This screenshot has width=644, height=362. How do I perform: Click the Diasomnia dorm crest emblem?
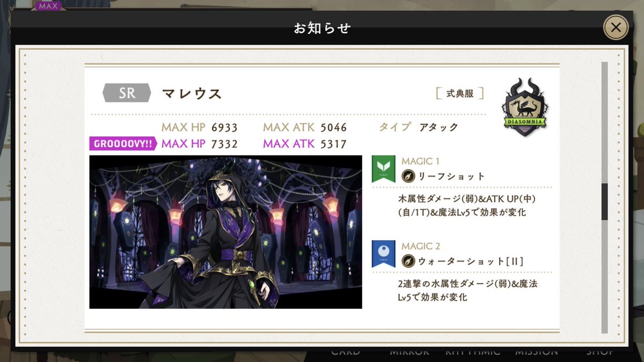pyautogui.click(x=525, y=107)
